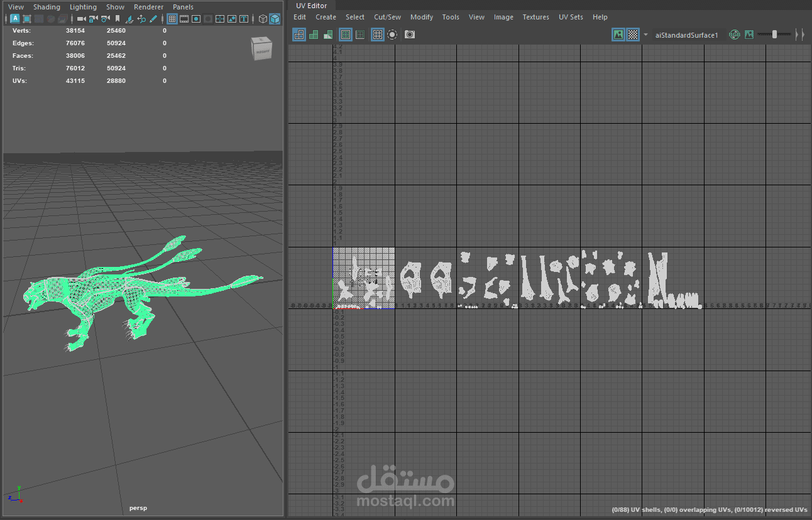The height and width of the screenshot is (520, 812).
Task: Toggle viewport Grid display icon
Action: [172, 19]
